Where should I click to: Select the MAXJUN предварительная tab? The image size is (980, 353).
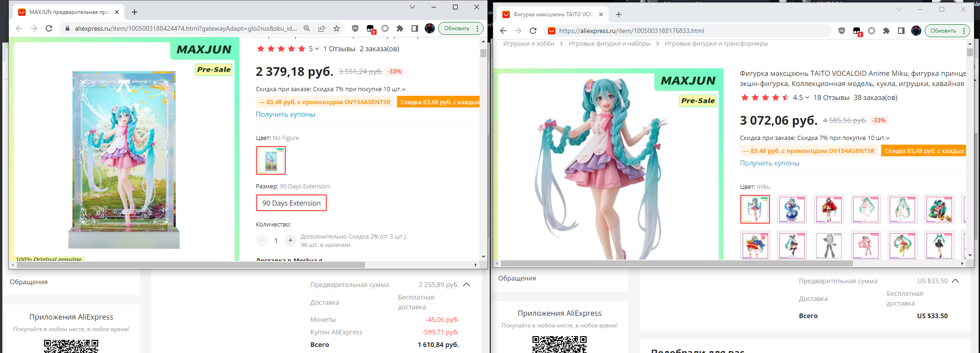(x=68, y=12)
